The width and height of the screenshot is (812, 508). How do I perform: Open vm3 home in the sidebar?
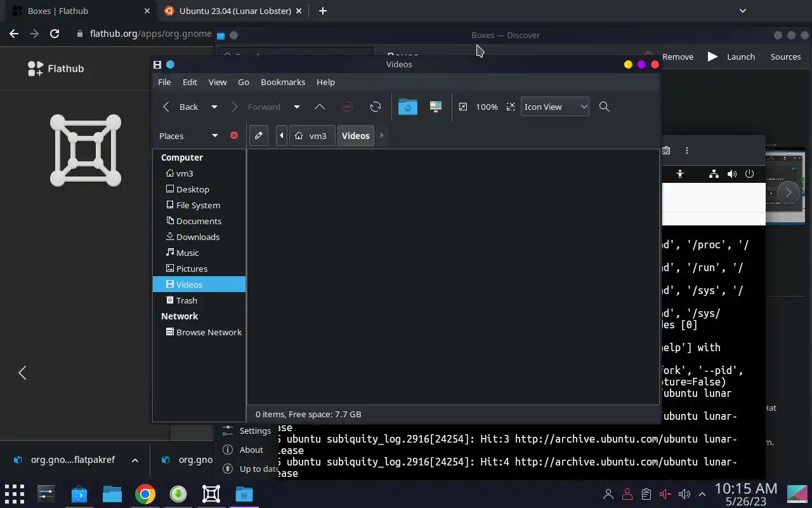(199, 173)
